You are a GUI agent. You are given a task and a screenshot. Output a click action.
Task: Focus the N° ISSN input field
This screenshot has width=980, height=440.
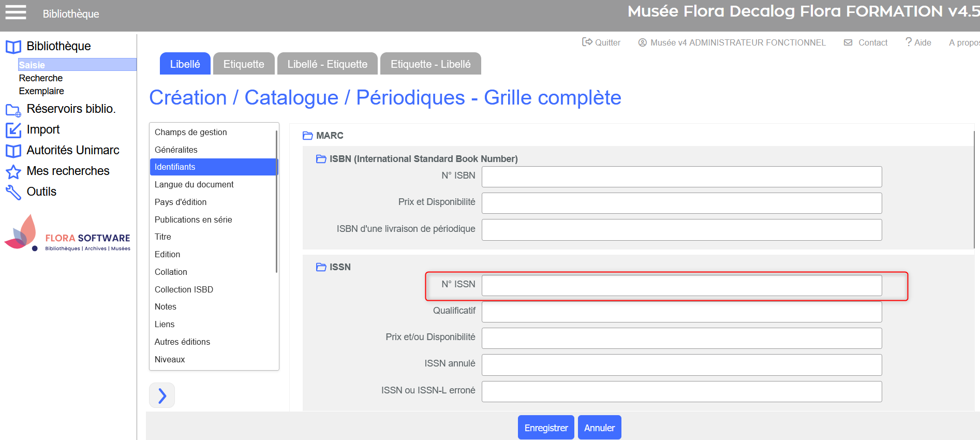coord(681,285)
